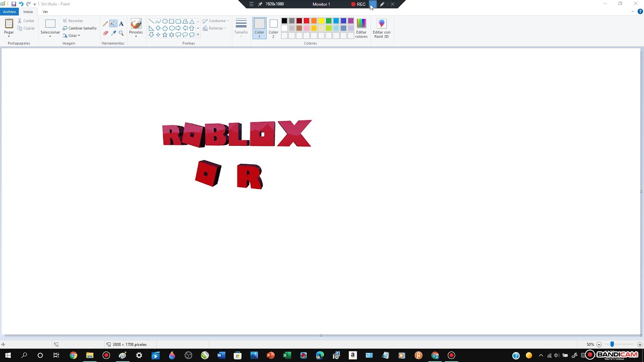Save the file from quick access toolbar
Viewport: 644px width, 362px height.
click(14, 4)
